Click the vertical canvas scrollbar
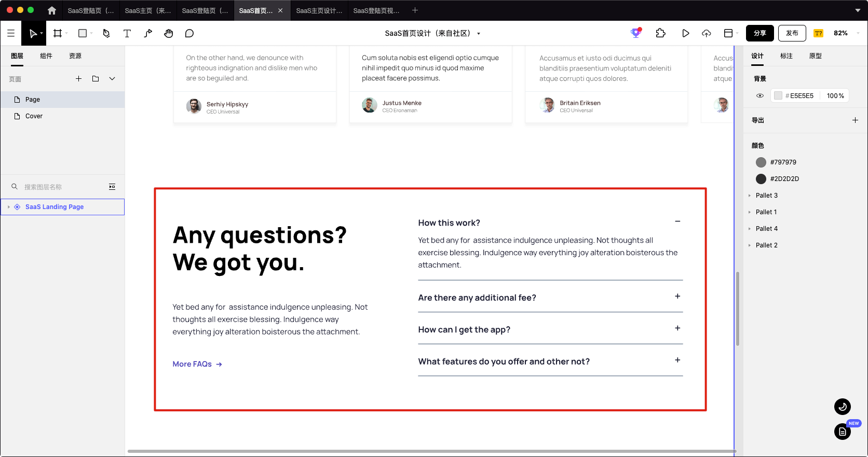Viewport: 868px width, 457px height. tap(738, 309)
